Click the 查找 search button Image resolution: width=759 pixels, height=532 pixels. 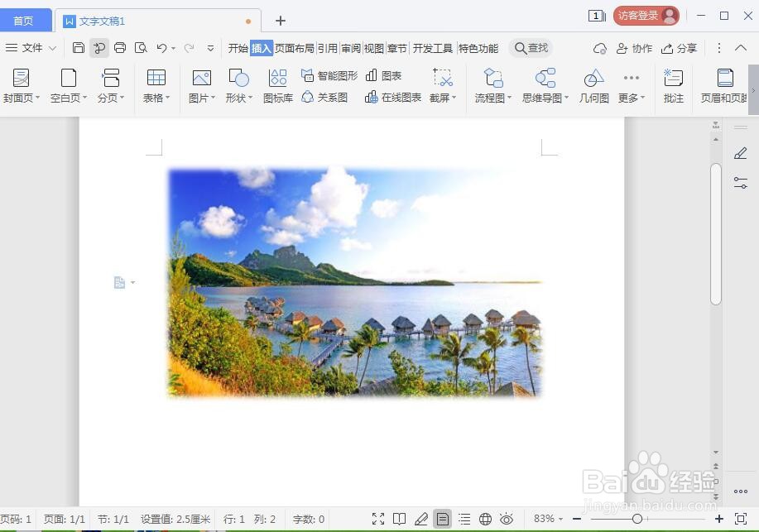(x=531, y=48)
